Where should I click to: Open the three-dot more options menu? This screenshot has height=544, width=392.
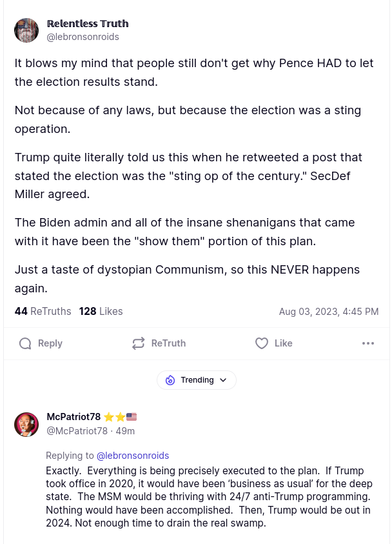[x=368, y=343]
